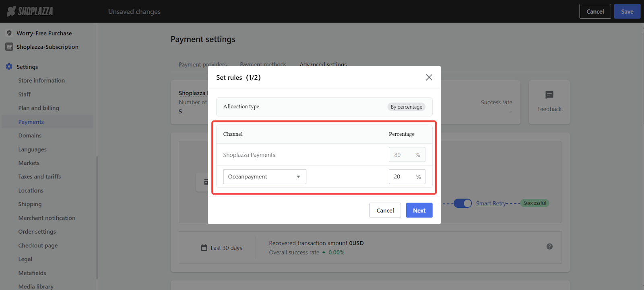644x290 pixels.
Task: Open Merchant notification settings
Action: pos(47,218)
